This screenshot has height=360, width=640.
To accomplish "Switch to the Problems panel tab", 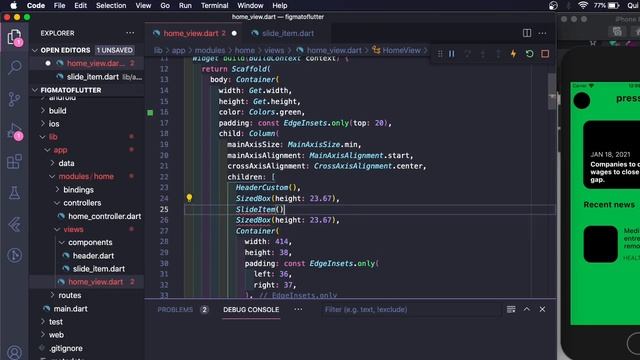I will pos(175,309).
